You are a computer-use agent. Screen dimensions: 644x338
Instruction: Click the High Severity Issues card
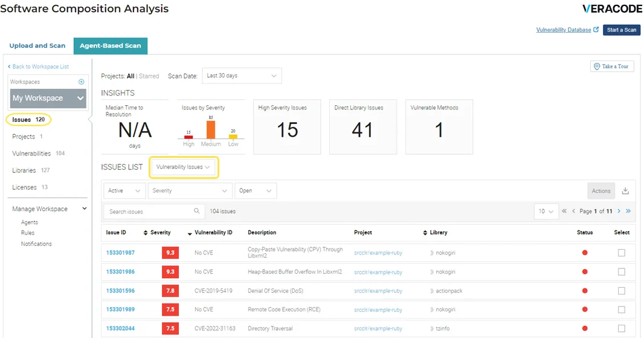[287, 126]
